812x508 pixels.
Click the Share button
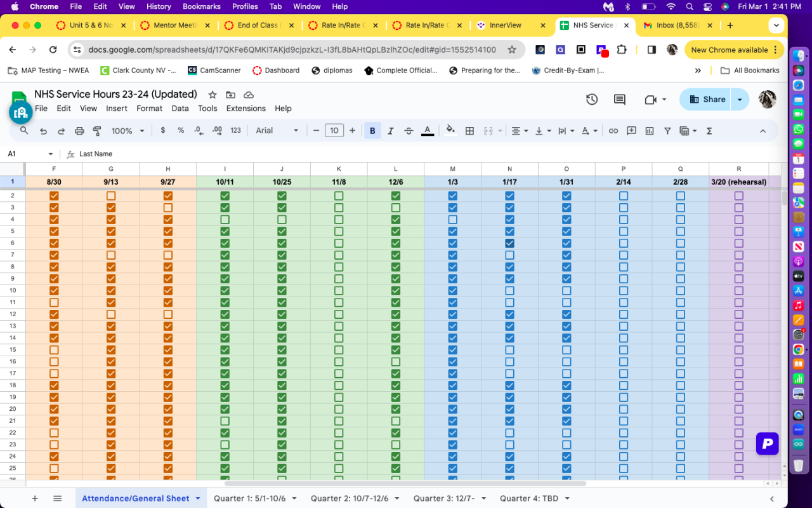707,100
